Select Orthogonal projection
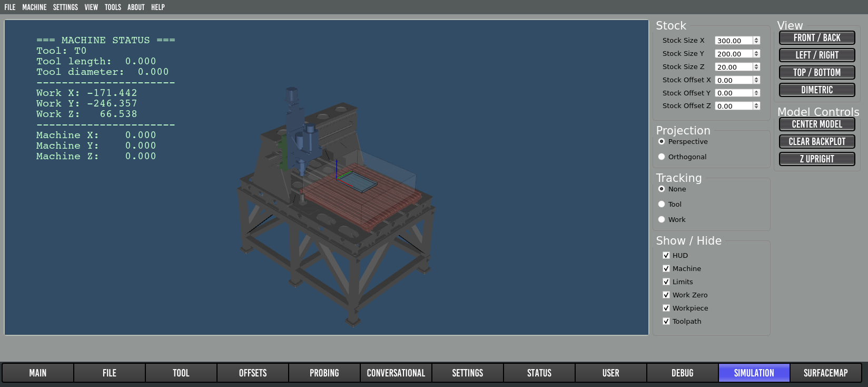The height and width of the screenshot is (387, 868). pyautogui.click(x=662, y=157)
